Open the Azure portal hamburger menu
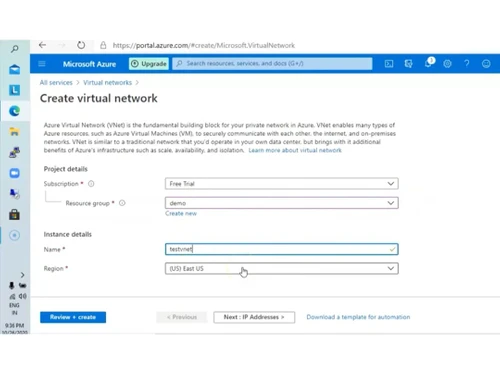500x375 pixels. 42,64
